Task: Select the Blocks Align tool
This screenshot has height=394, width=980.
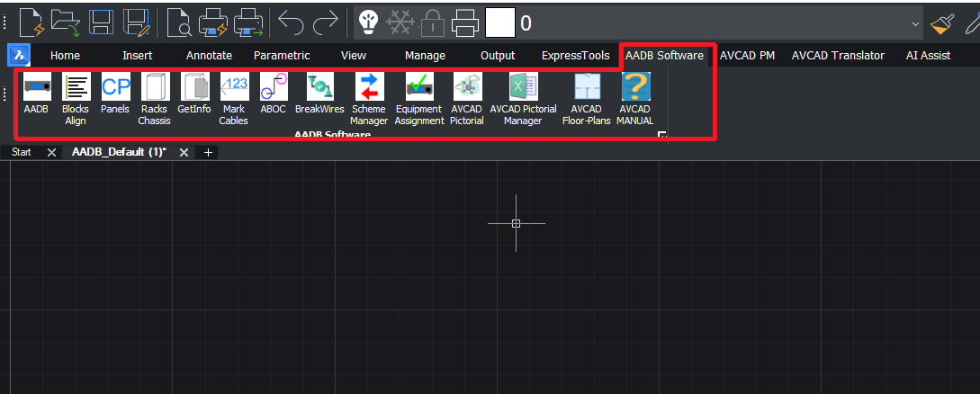Action: pyautogui.click(x=76, y=99)
